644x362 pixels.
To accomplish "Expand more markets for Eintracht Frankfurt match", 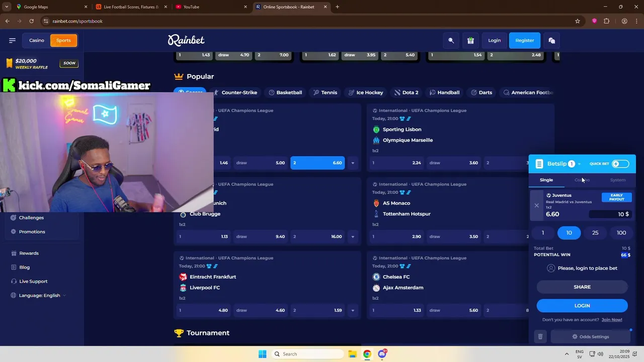I will (353, 311).
